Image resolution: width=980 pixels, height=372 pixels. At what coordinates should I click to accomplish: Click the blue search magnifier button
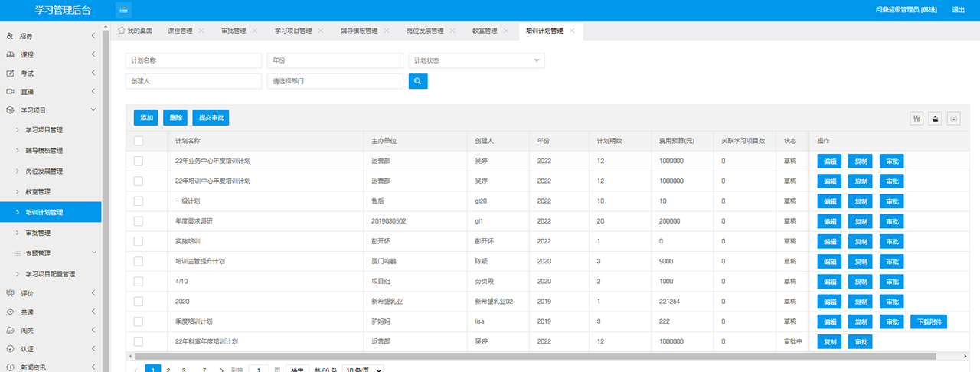[418, 81]
